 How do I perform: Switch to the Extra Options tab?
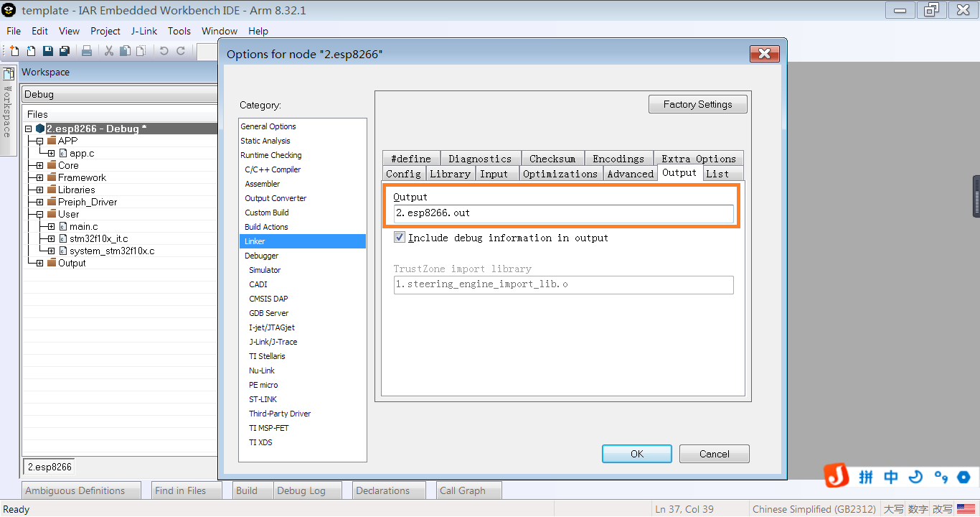(698, 159)
